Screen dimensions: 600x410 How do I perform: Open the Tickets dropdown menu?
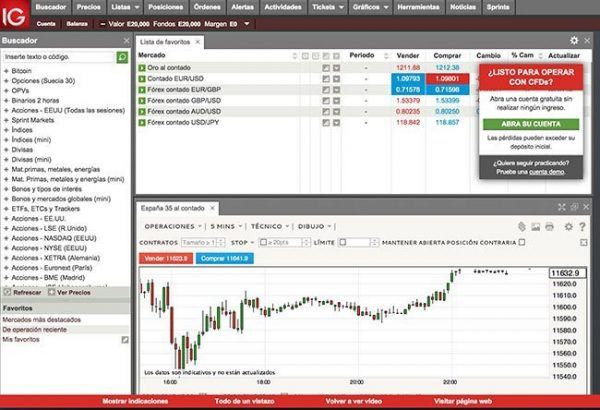328,7
